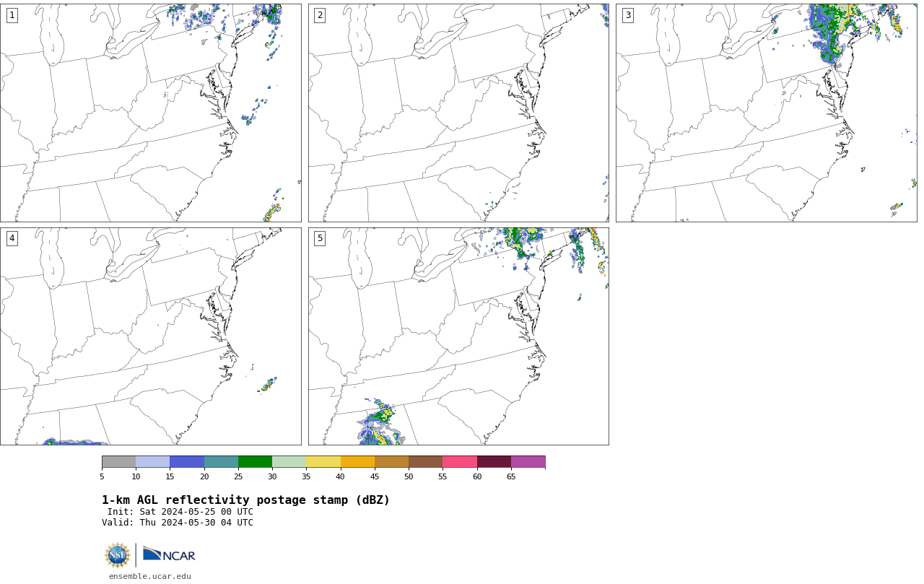Select the tan 45-50 dBZ swatch

(391, 462)
